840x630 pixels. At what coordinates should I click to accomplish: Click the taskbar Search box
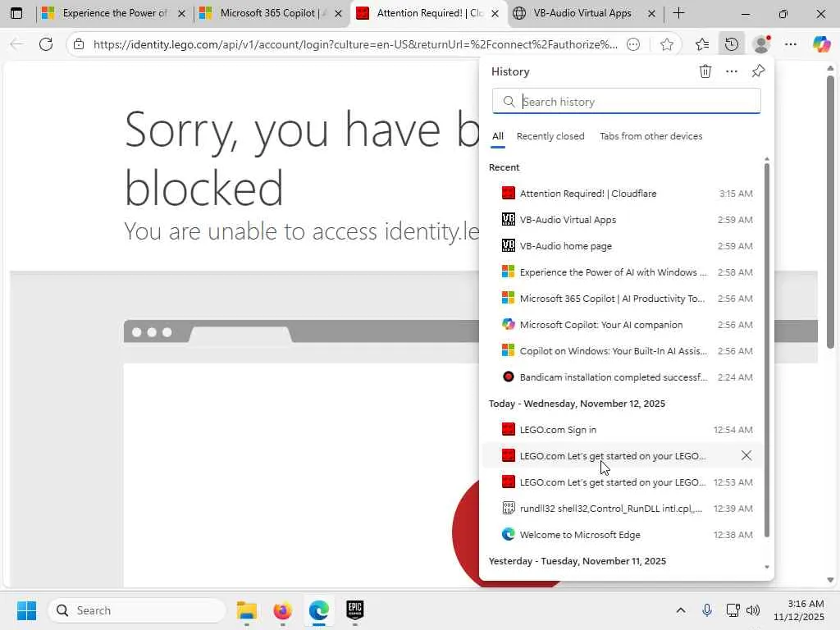point(137,610)
